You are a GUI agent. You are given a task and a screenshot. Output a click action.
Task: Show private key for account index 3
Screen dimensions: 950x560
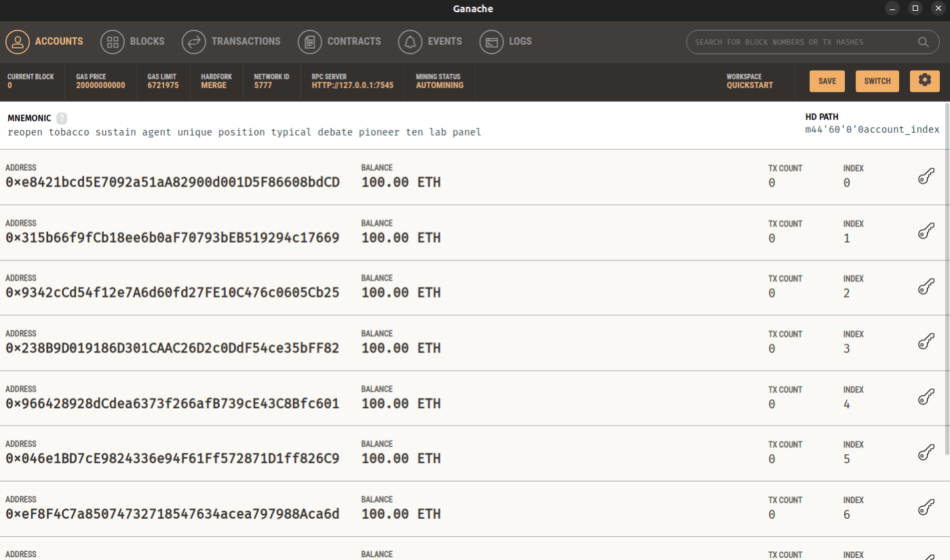(926, 342)
